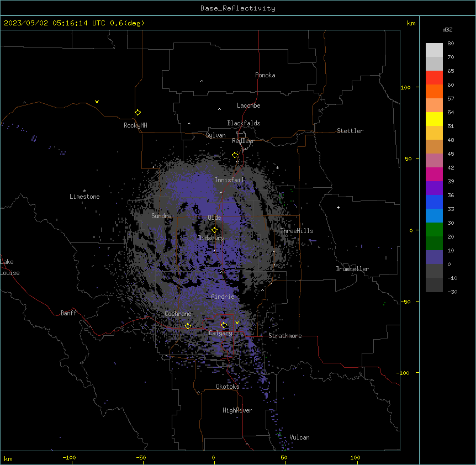Click the -50 tick on the vertical km axis
The width and height of the screenshot is (476, 465).
(405, 302)
